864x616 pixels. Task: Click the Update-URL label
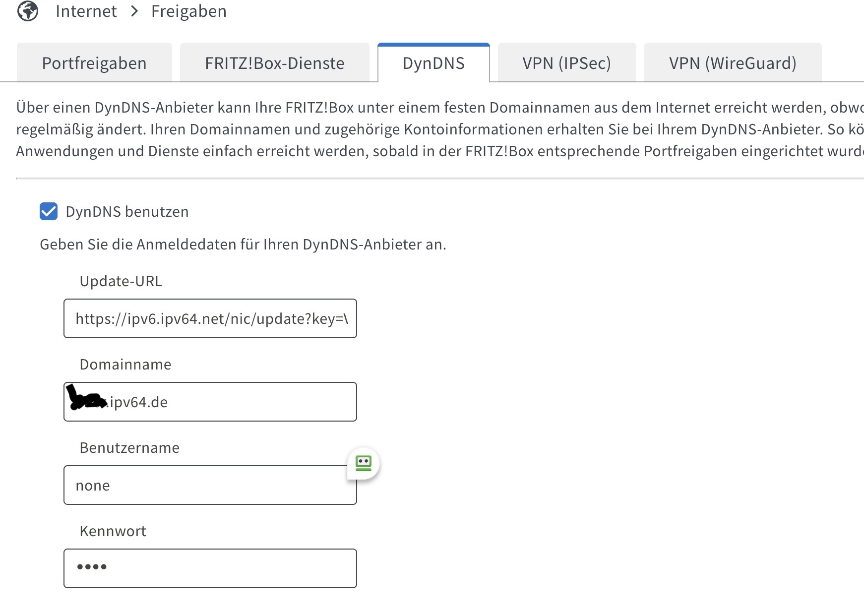click(121, 281)
